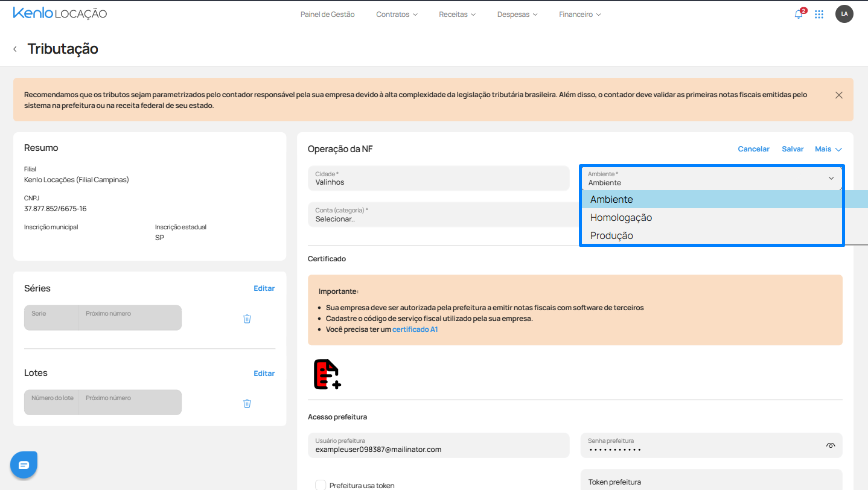Expand the Receitas menu
The image size is (868, 490).
pyautogui.click(x=457, y=14)
